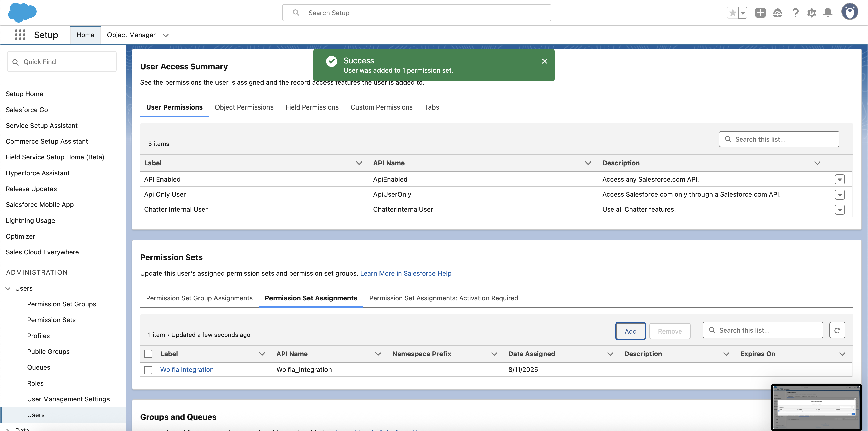Open the Trailhead learning icon
The image size is (868, 431).
click(778, 13)
